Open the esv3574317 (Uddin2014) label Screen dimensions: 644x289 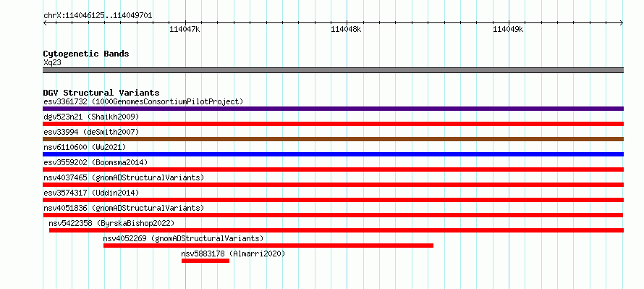click(91, 193)
